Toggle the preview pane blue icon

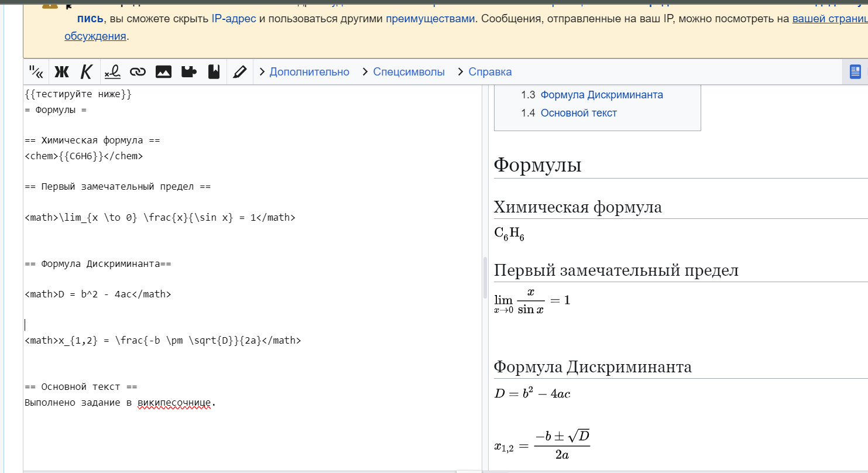pos(855,72)
